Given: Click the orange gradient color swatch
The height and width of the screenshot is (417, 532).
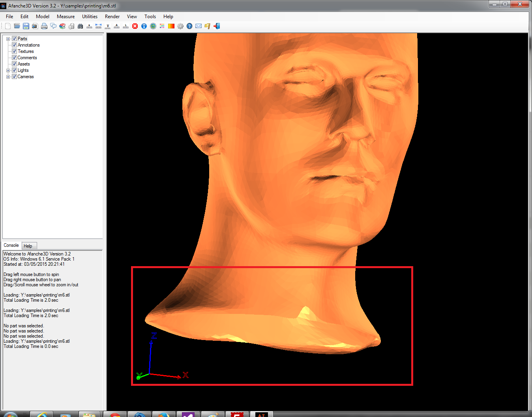Looking at the screenshot, I should coord(171,26).
